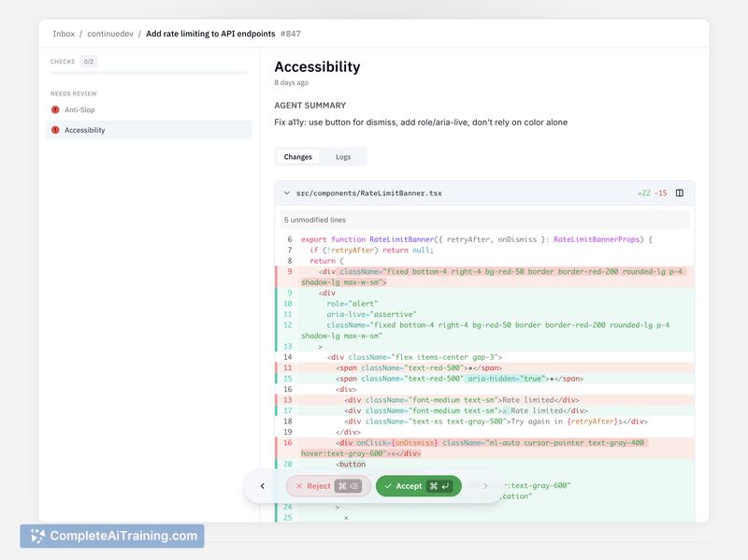The height and width of the screenshot is (560, 748).
Task: Collapse the RateLimitBanner.tsx file diff
Action: (286, 194)
